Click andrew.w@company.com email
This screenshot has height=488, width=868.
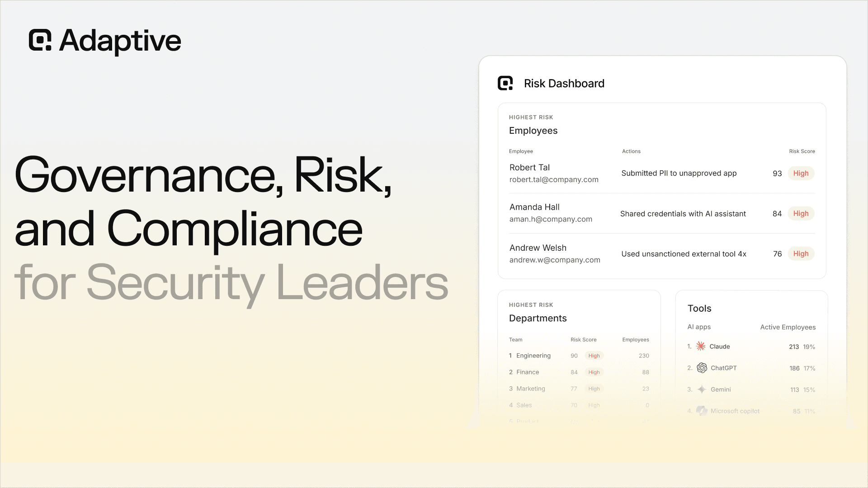(x=555, y=260)
